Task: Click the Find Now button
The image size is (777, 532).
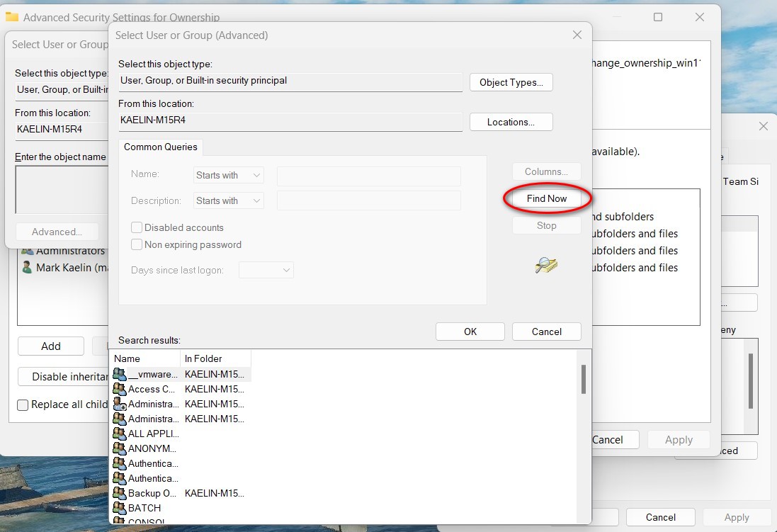Action: click(x=546, y=199)
